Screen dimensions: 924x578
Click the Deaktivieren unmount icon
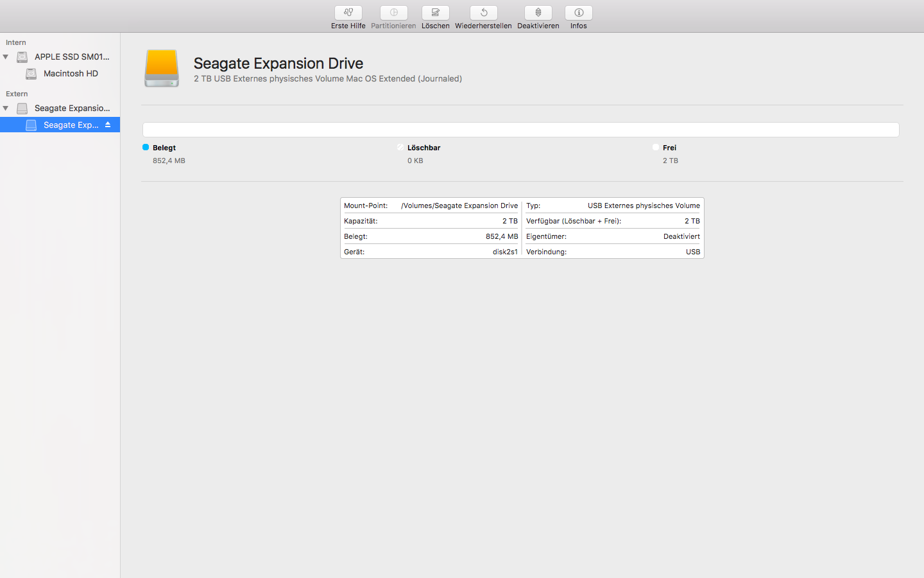(x=538, y=13)
